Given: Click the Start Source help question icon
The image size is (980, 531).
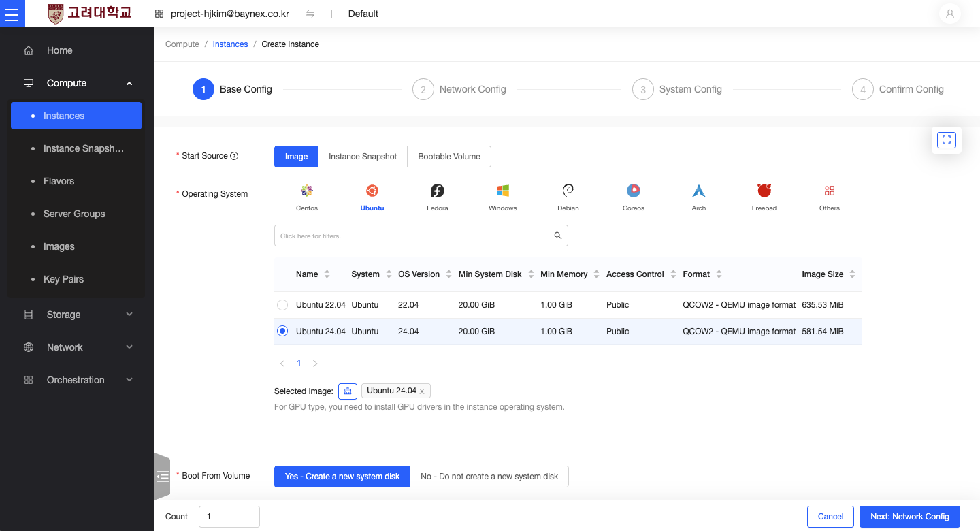Looking at the screenshot, I should click(234, 156).
